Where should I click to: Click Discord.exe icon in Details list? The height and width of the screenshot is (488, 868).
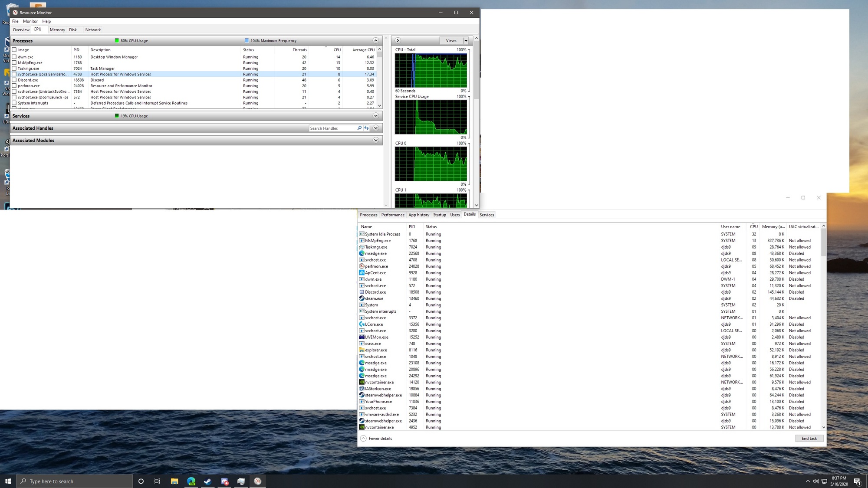362,292
